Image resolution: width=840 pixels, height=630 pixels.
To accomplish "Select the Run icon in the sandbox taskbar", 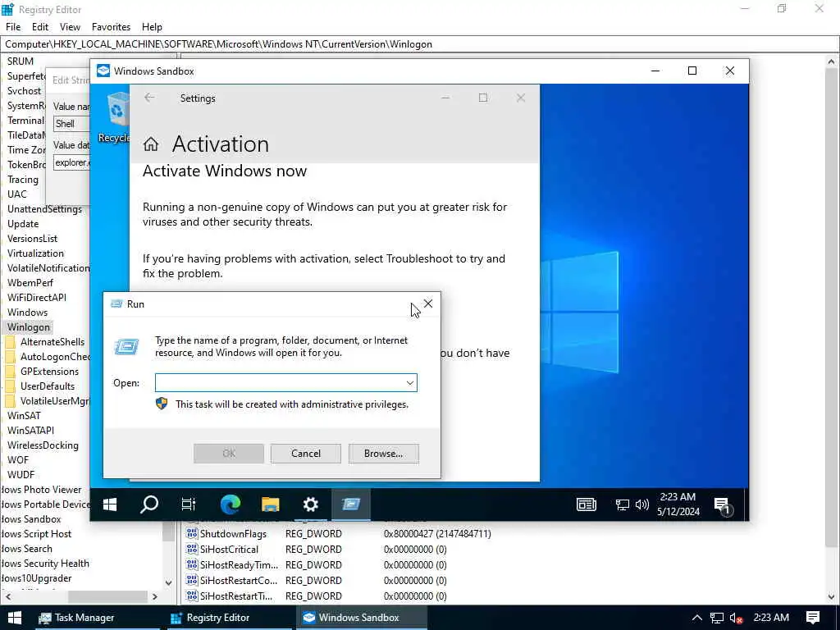I will click(351, 504).
